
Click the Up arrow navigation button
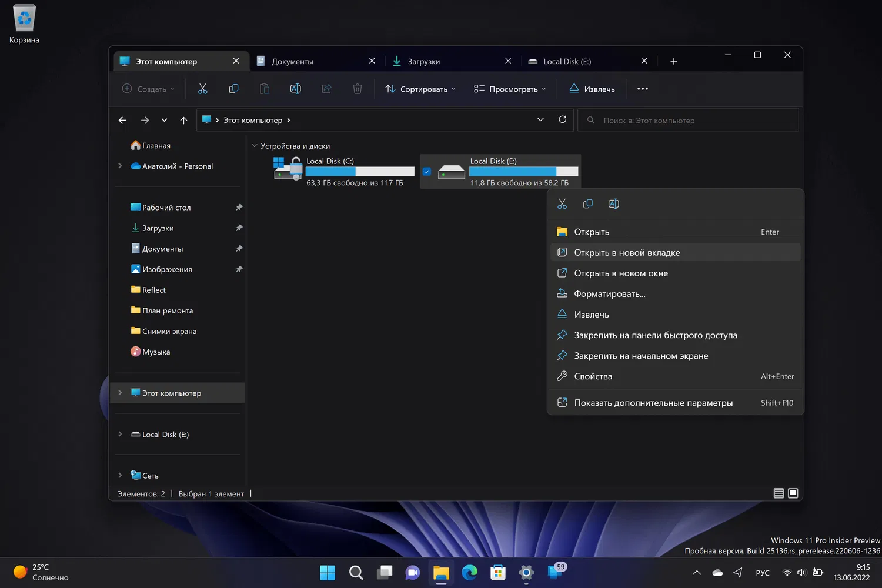pos(183,121)
